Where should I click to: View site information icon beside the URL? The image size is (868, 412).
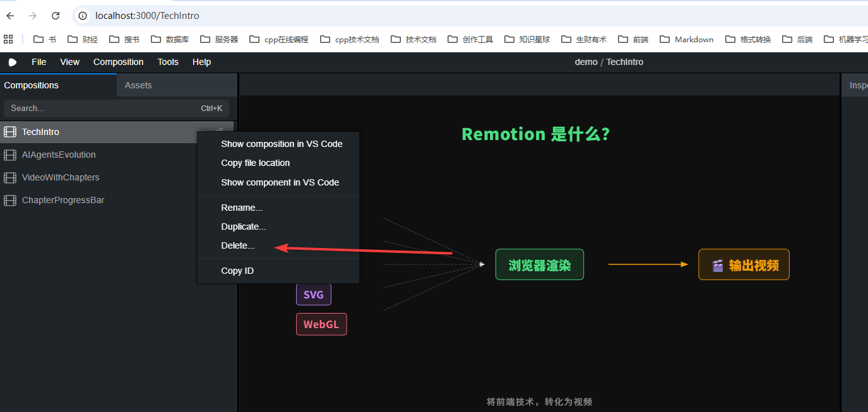pos(83,16)
